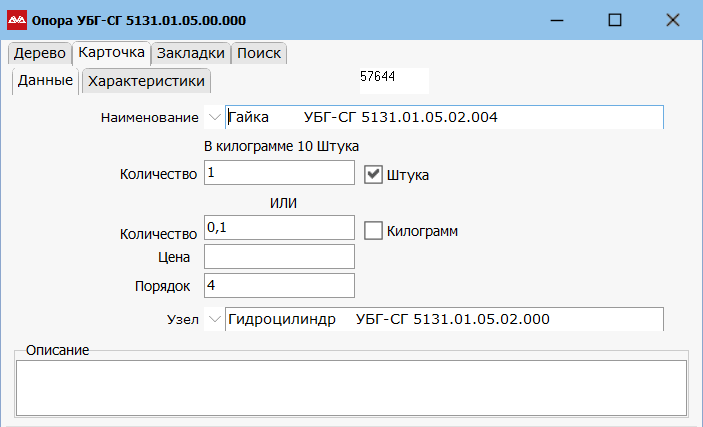Maximize the Опора УБГ-СГ window
Image resolution: width=703 pixels, height=427 pixels.
click(x=615, y=20)
